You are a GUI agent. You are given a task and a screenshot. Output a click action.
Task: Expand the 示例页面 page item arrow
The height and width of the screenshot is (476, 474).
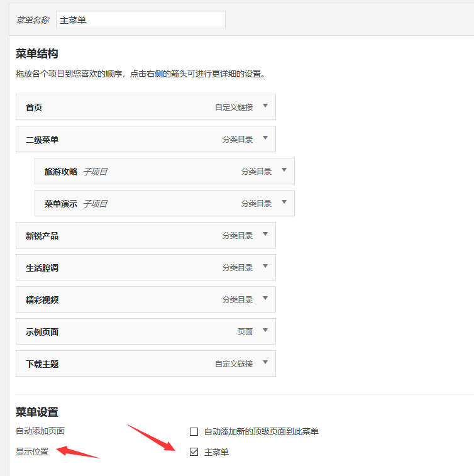265,331
